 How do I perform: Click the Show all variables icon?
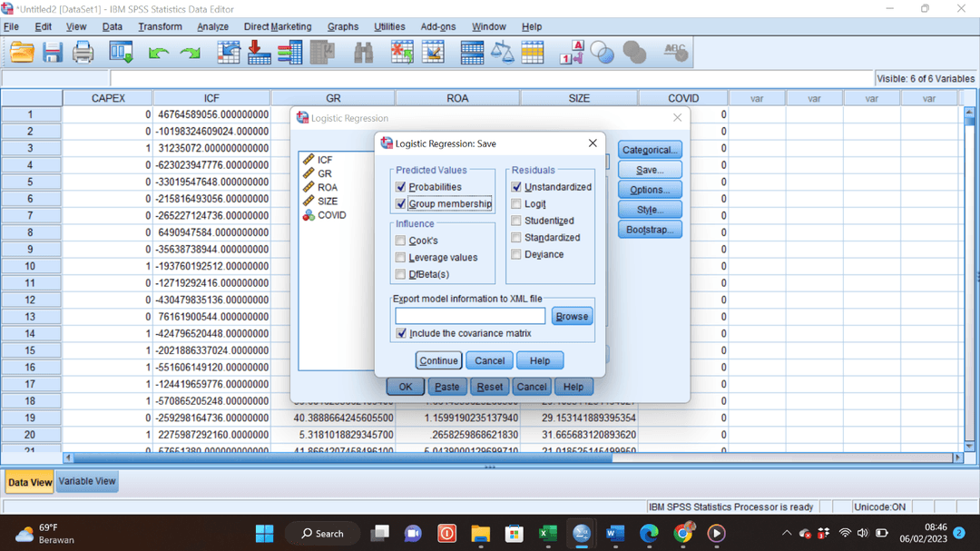click(x=634, y=53)
